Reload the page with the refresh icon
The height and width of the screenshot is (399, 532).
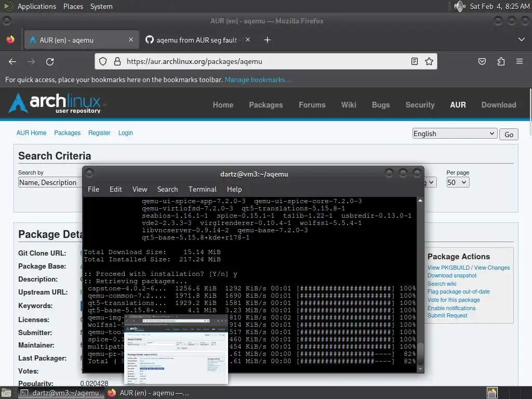[x=50, y=61]
